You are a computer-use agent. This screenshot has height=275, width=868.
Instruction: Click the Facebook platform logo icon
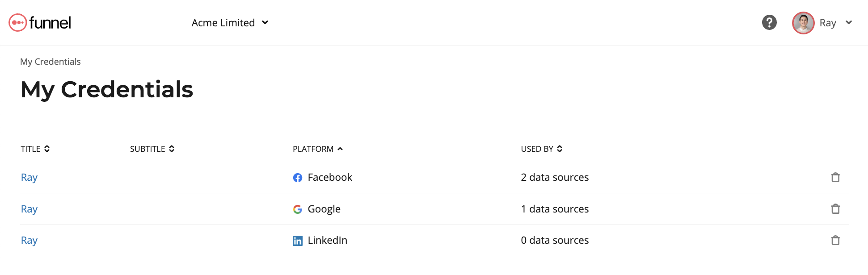coord(298,178)
